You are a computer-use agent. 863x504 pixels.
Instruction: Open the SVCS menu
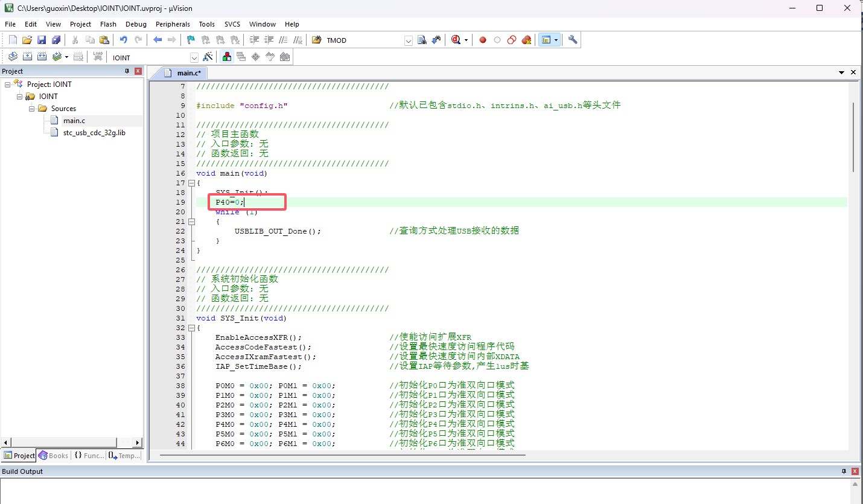click(232, 24)
